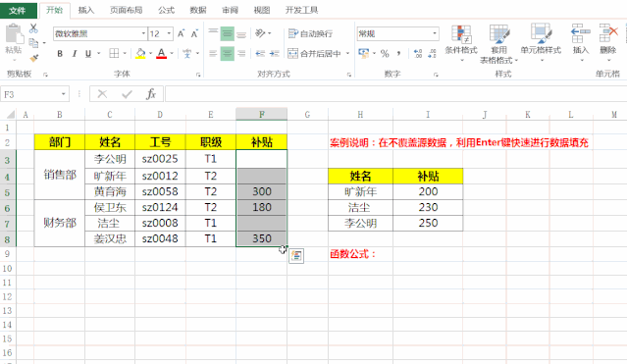The width and height of the screenshot is (627, 364).
Task: Open fill color dropdown arrow
Action: [x=150, y=54]
